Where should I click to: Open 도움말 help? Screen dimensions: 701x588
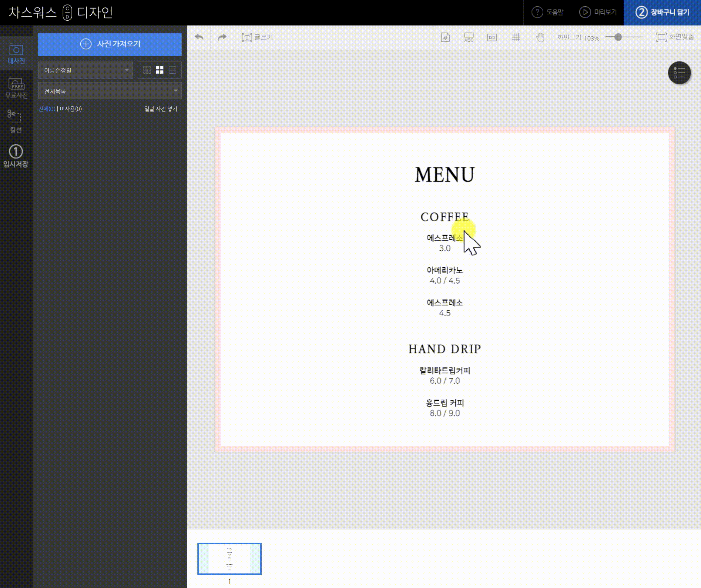click(547, 12)
